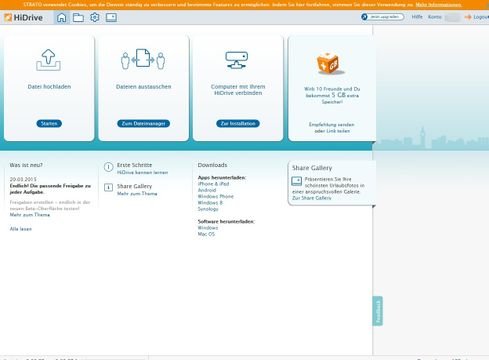The width and height of the screenshot is (489, 360).
Task: Open the file manager folder icon
Action: click(x=78, y=17)
